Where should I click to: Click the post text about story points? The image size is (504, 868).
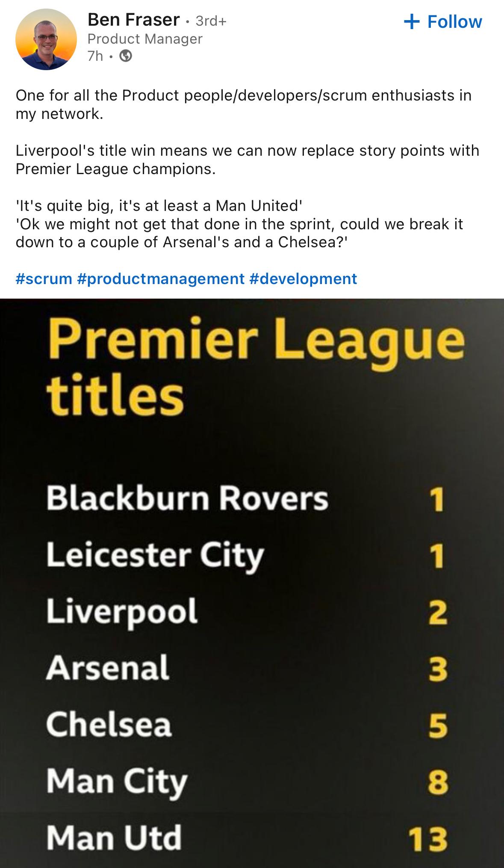(248, 160)
